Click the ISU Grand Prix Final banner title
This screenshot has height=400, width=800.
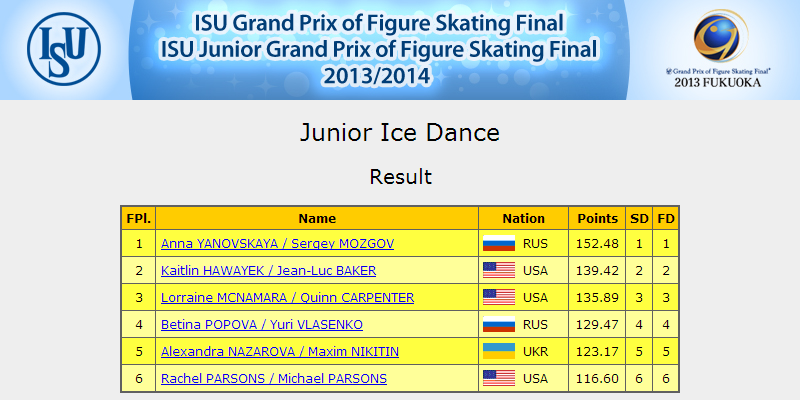coord(379,50)
